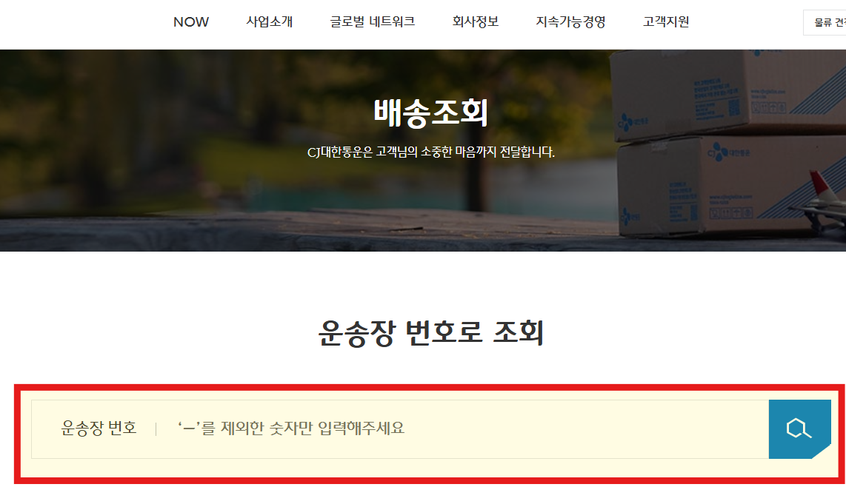Open the 사업소개 menu
846x504 pixels.
point(270,21)
